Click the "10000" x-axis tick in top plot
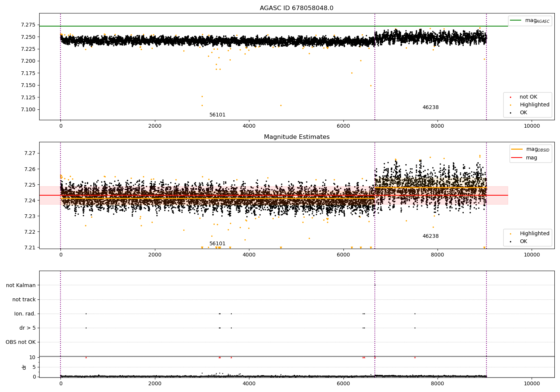The height and width of the screenshot is (392, 560). (532, 126)
